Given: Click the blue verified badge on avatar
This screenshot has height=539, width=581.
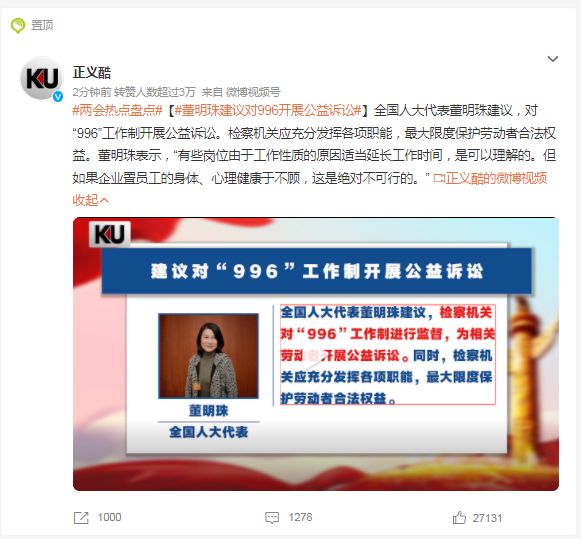Looking at the screenshot, I should [x=57, y=96].
